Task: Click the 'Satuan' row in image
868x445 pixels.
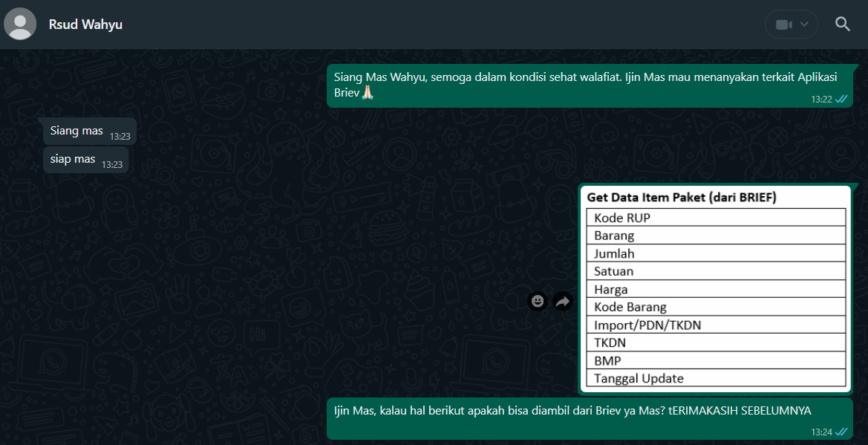Action: (x=716, y=271)
